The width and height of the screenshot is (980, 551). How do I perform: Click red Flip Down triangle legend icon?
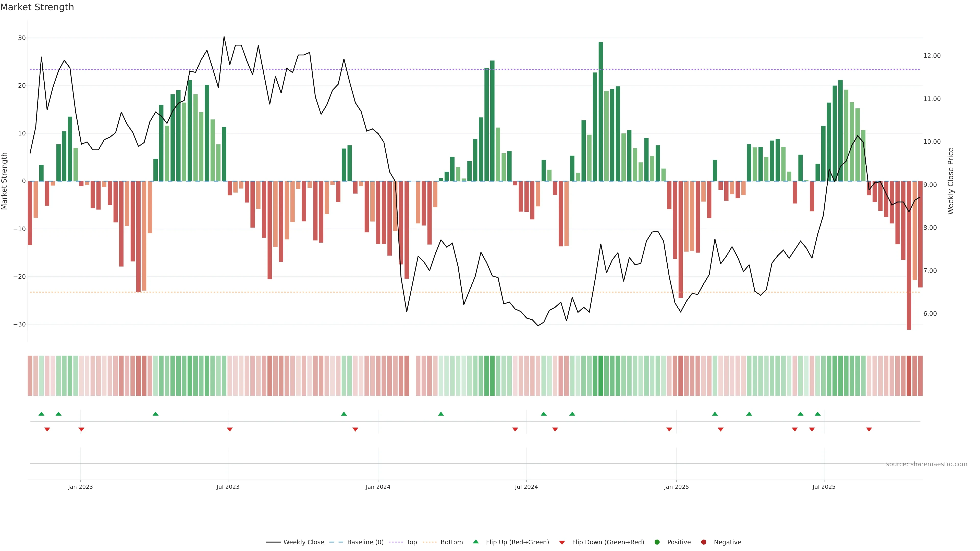(x=562, y=542)
